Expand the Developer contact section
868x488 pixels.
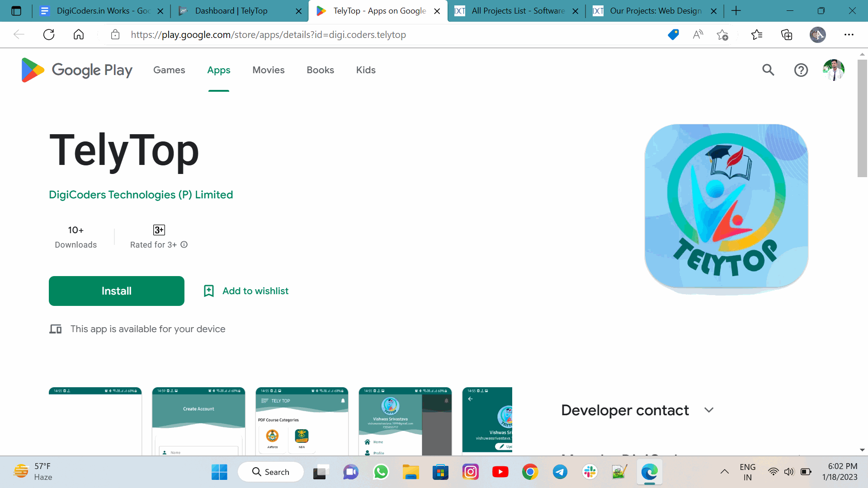(709, 410)
